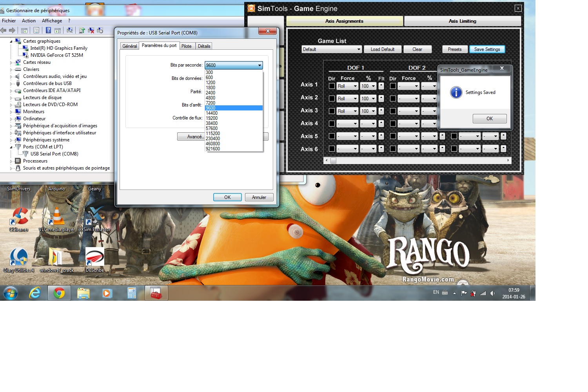Click the Axis 1 DOF 1 Flt stepper
Screen dimensions: 588x392
click(x=381, y=86)
